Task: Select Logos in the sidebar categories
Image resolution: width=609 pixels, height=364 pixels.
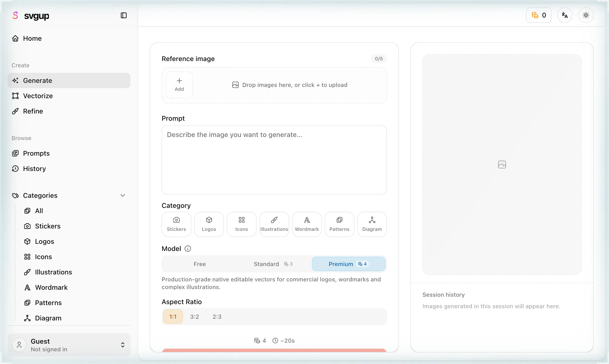Action: pos(75,241)
